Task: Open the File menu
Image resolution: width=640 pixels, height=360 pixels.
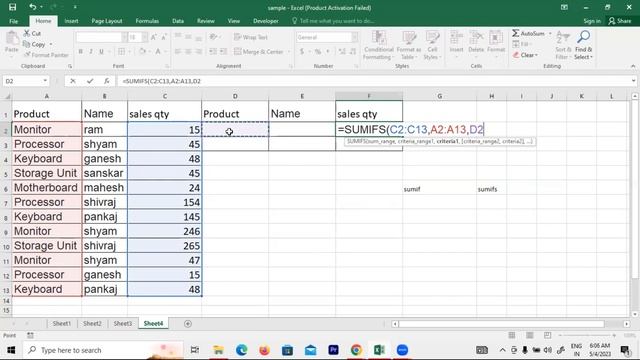Action: tap(13, 21)
